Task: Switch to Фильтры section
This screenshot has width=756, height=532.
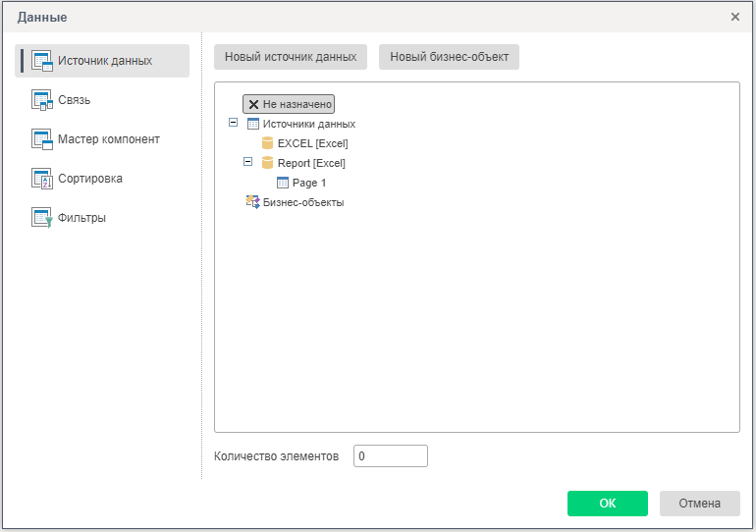Action: [x=81, y=218]
